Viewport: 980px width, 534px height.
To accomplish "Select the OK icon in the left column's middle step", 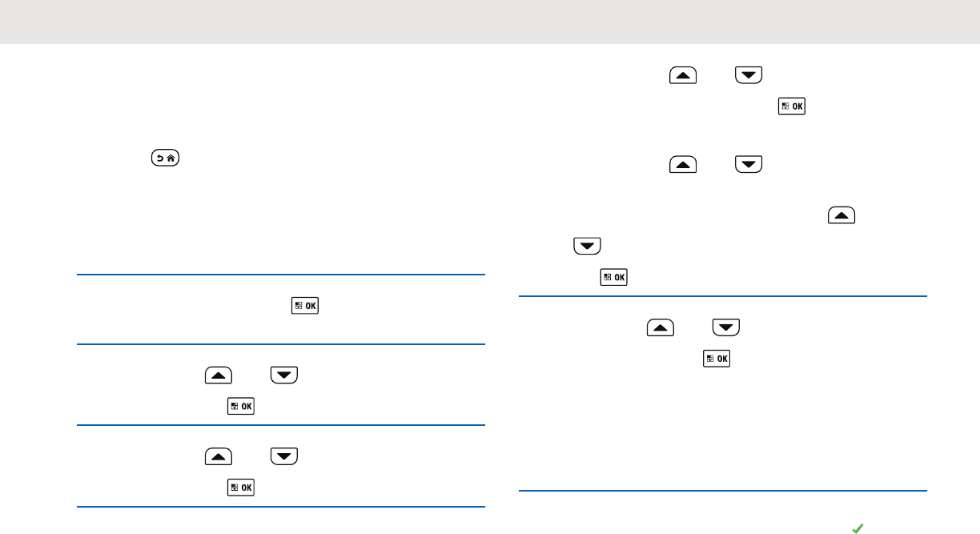I will [x=241, y=406].
